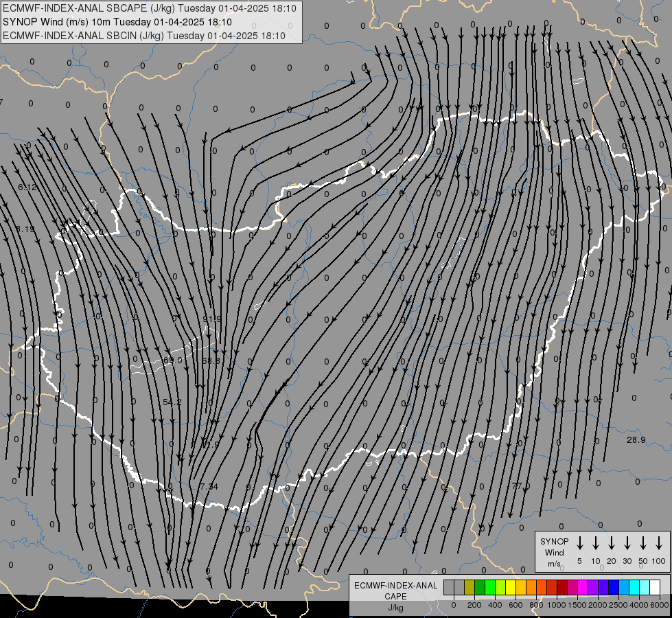Click the 8.19 value on the map
672x618 pixels.
(25, 229)
